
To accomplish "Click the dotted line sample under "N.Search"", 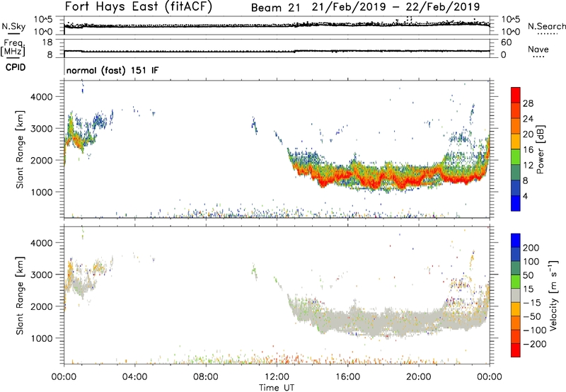I will (548, 34).
